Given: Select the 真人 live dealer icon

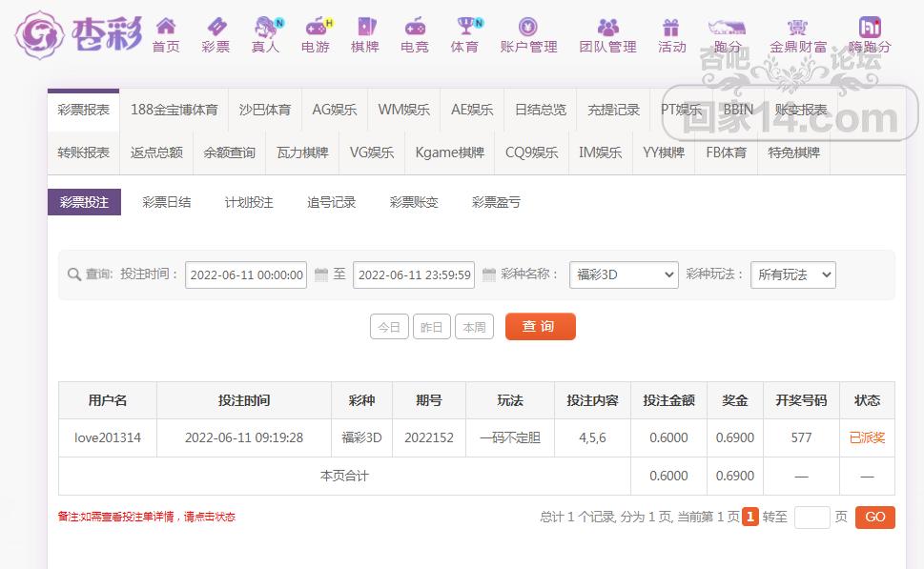Looking at the screenshot, I should click(265, 27).
